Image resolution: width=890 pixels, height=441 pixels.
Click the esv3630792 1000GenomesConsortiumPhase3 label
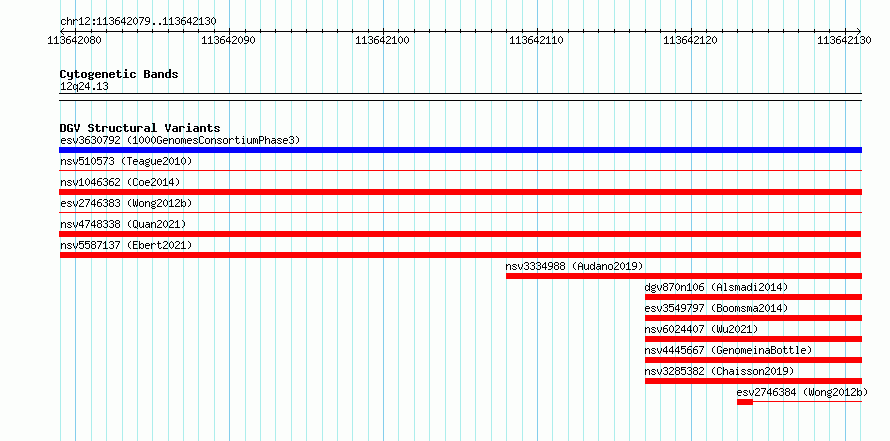[x=180, y=140]
